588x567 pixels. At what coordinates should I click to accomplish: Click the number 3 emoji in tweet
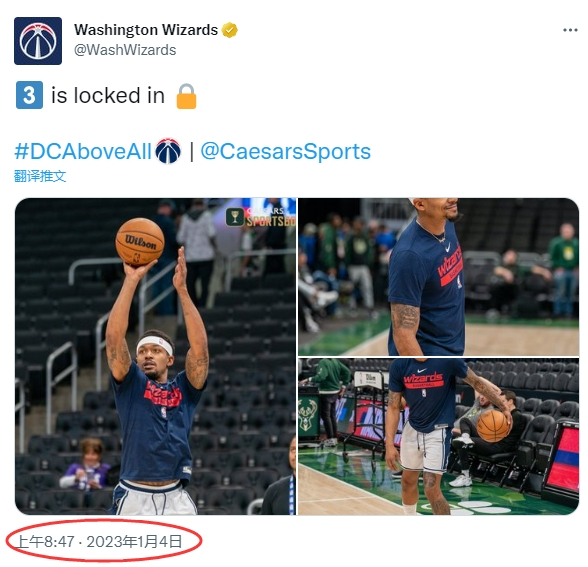[29, 95]
